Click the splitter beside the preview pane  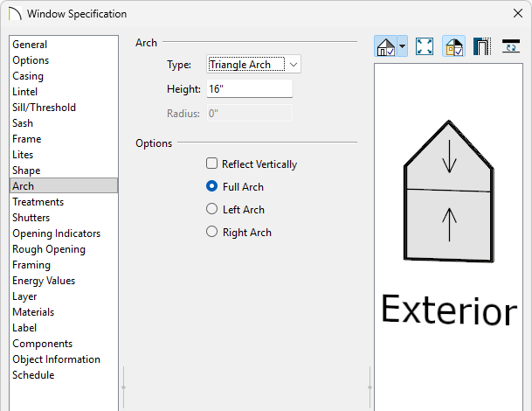pos(370,387)
